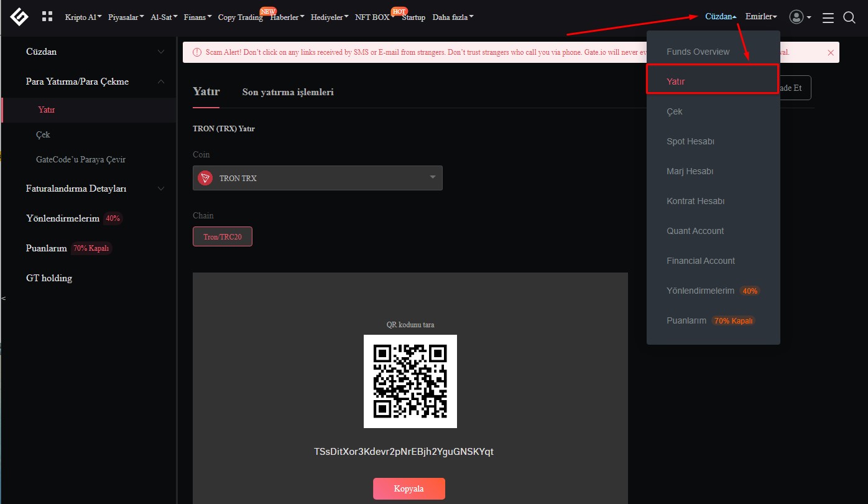Viewport: 868px width, 504px height.
Task: Open the apps grid icon
Action: 47,17
